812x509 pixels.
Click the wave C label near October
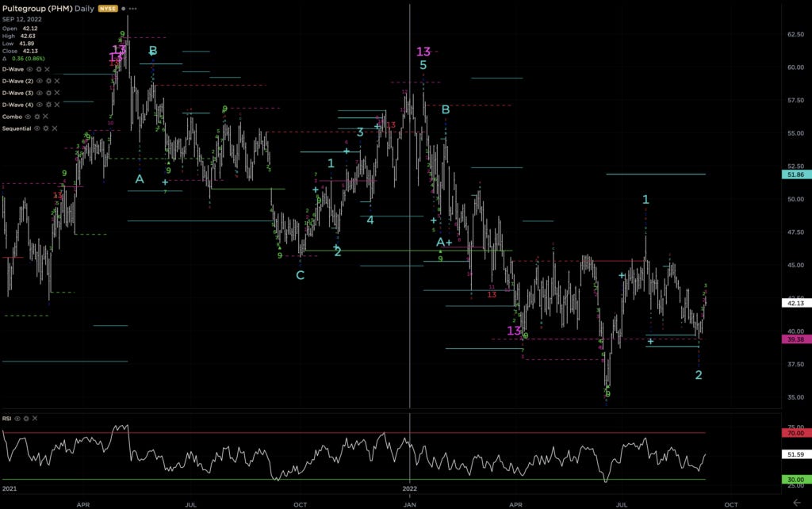point(300,275)
